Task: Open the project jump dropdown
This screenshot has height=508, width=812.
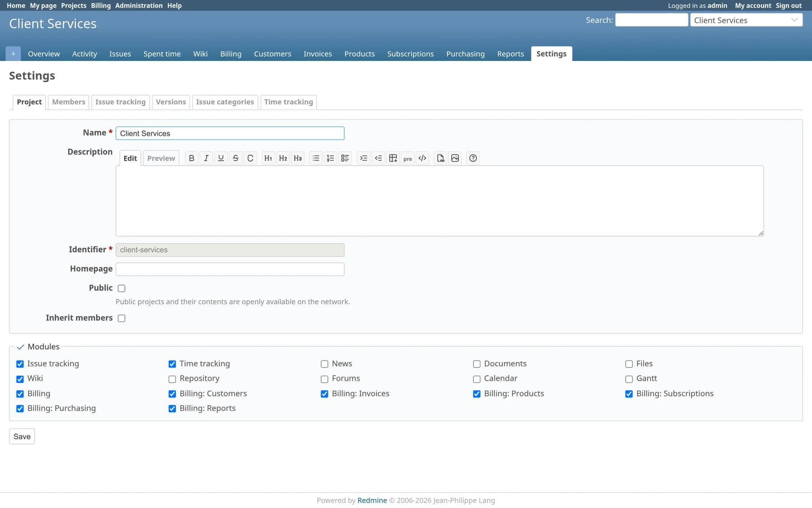Action: [746, 20]
